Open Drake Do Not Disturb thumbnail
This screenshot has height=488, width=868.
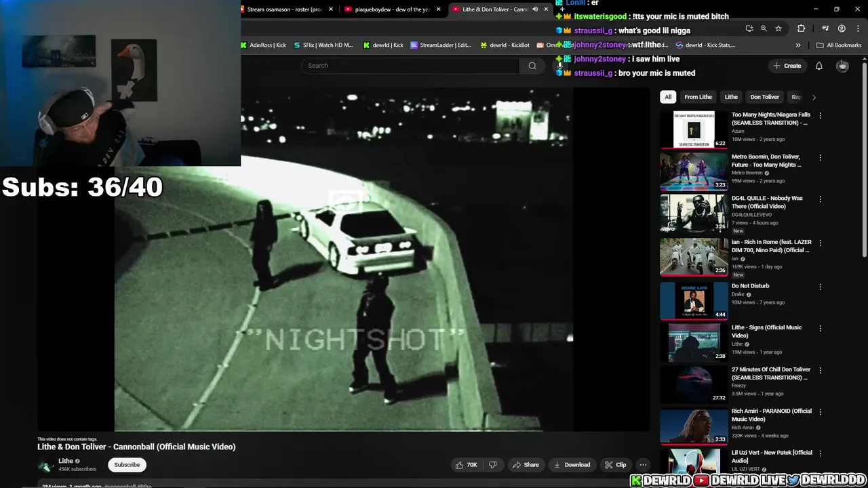(694, 301)
